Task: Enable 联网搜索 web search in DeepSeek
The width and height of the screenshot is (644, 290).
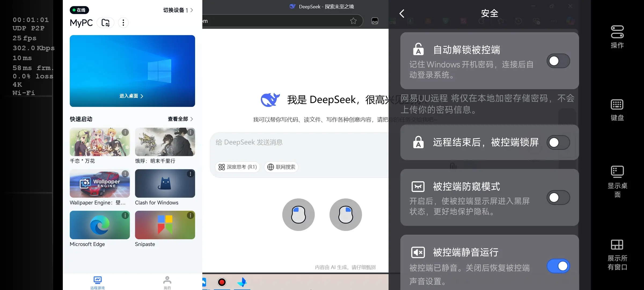Action: click(x=281, y=167)
